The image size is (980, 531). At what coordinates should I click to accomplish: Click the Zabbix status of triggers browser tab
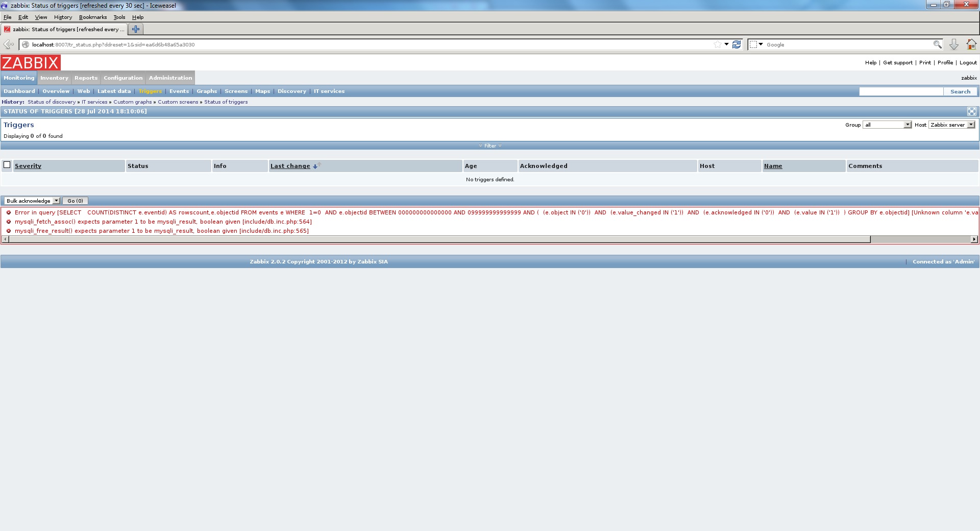coord(64,29)
